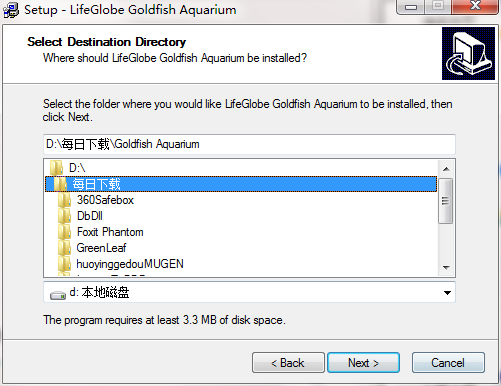This screenshot has height=386, width=501.
Task: Click the 360Safebox folder icon
Action: [x=64, y=200]
